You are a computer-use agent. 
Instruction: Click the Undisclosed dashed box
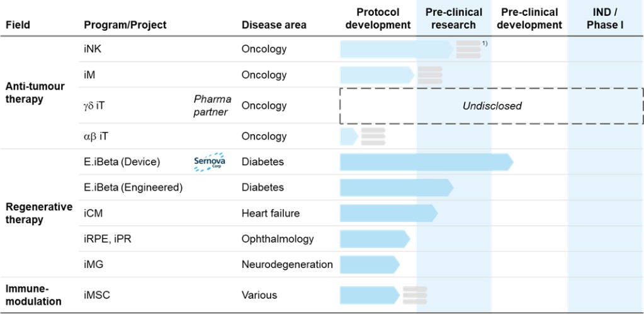492,106
